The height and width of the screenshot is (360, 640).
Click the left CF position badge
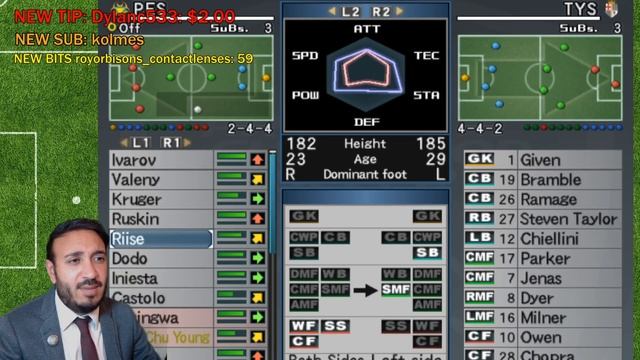click(304, 341)
